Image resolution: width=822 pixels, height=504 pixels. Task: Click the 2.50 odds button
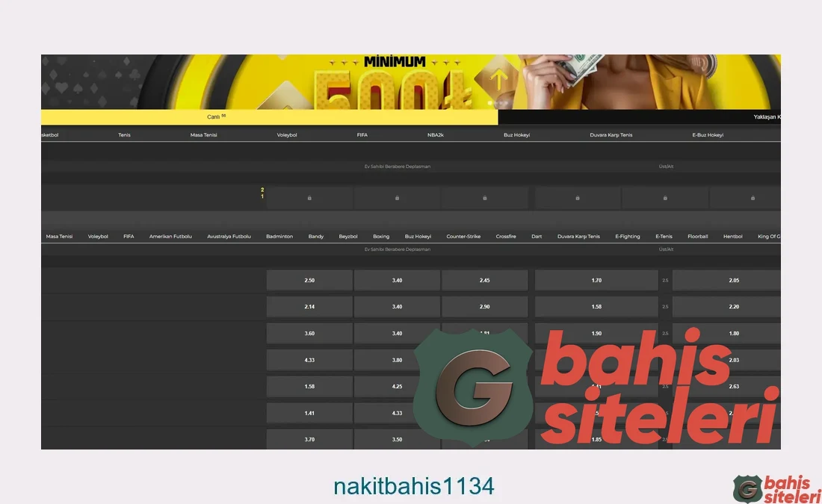pos(309,279)
